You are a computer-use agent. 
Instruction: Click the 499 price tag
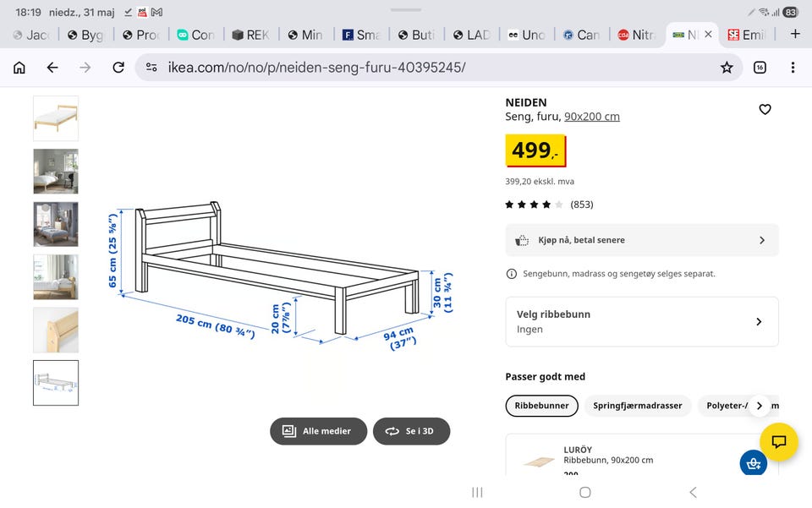[535, 150]
